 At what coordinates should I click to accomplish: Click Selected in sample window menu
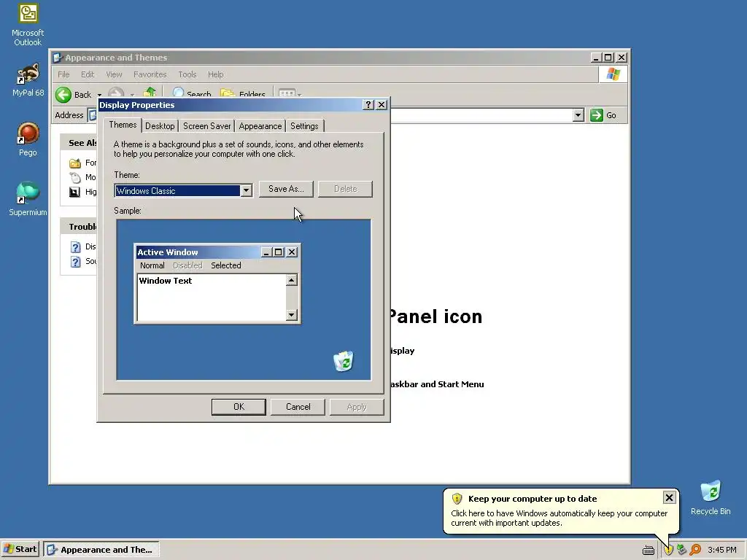pos(226,265)
